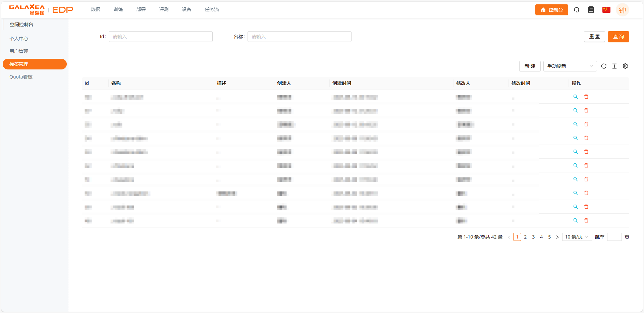Jump to page 3 in pagination
The width and height of the screenshot is (644, 313).
coord(533,237)
